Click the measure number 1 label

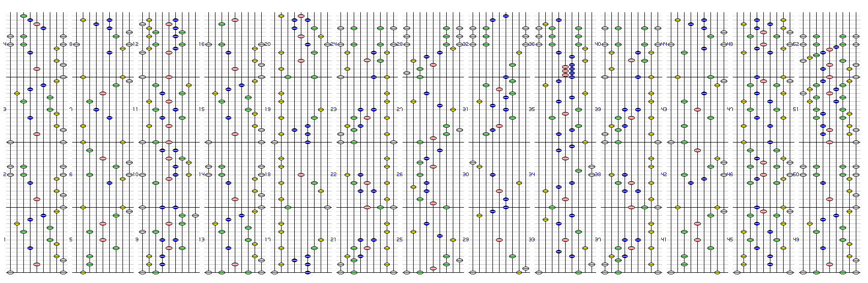tap(5, 240)
